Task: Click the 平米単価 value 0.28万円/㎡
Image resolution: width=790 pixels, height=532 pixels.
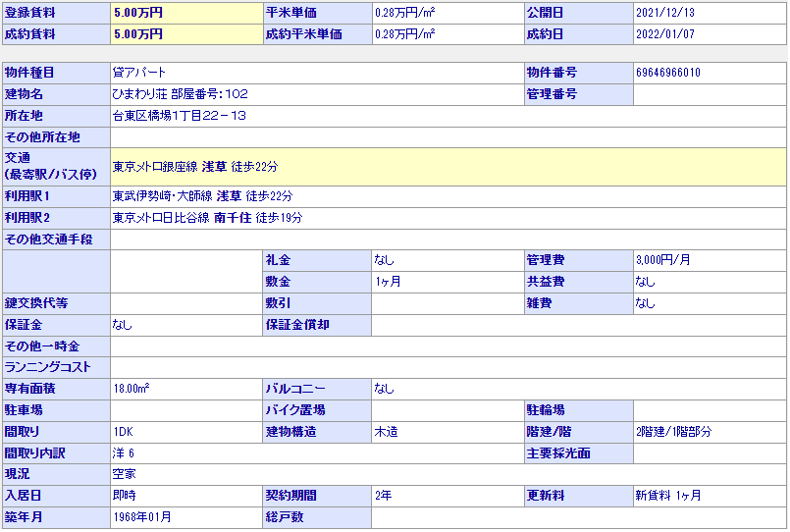Action: (x=404, y=13)
